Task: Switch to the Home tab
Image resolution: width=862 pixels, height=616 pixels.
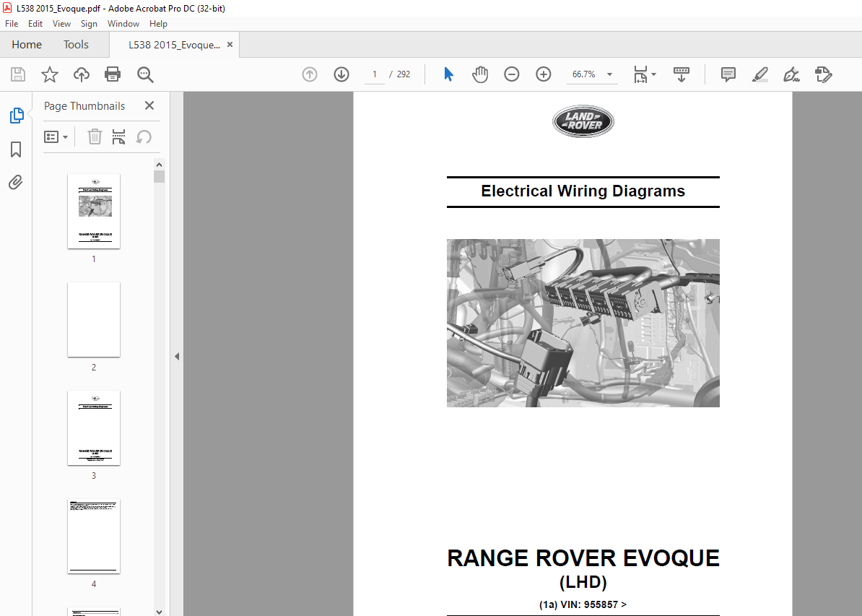Action: tap(27, 45)
